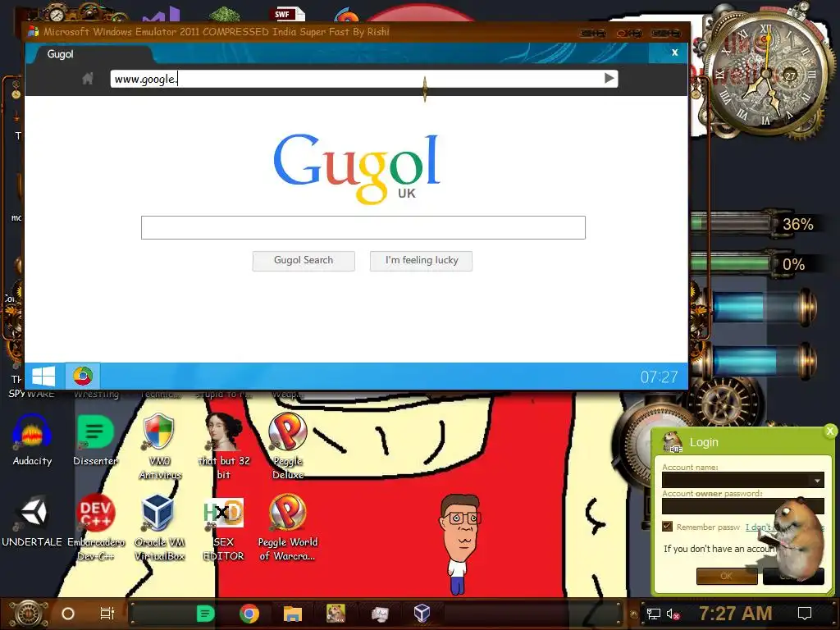Click the Gugol browser icon in emulator taskbar

83,376
